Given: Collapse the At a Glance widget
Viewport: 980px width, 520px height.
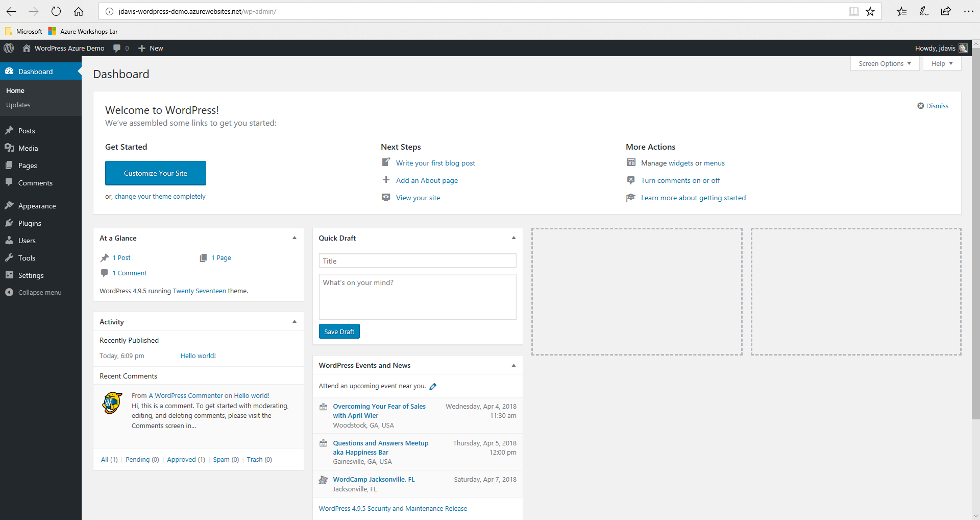Looking at the screenshot, I should [x=295, y=238].
